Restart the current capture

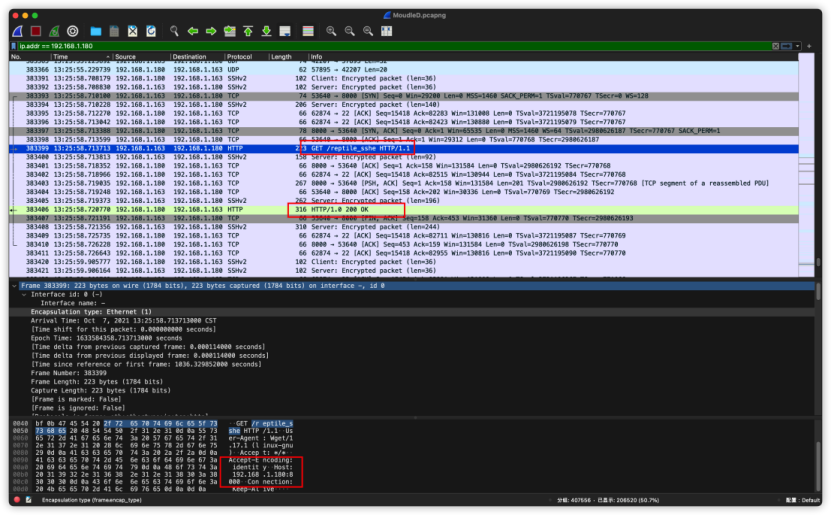54,31
